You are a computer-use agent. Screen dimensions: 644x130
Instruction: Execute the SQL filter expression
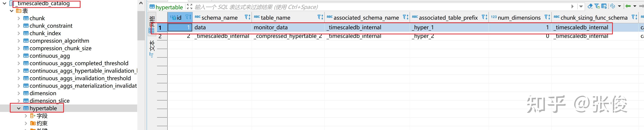pos(572,6)
